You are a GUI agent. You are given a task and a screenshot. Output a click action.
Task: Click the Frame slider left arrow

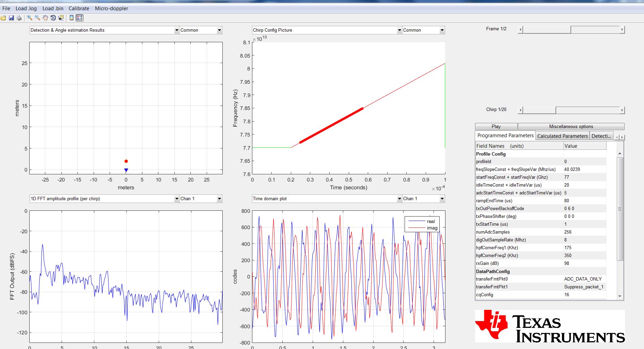(520, 30)
